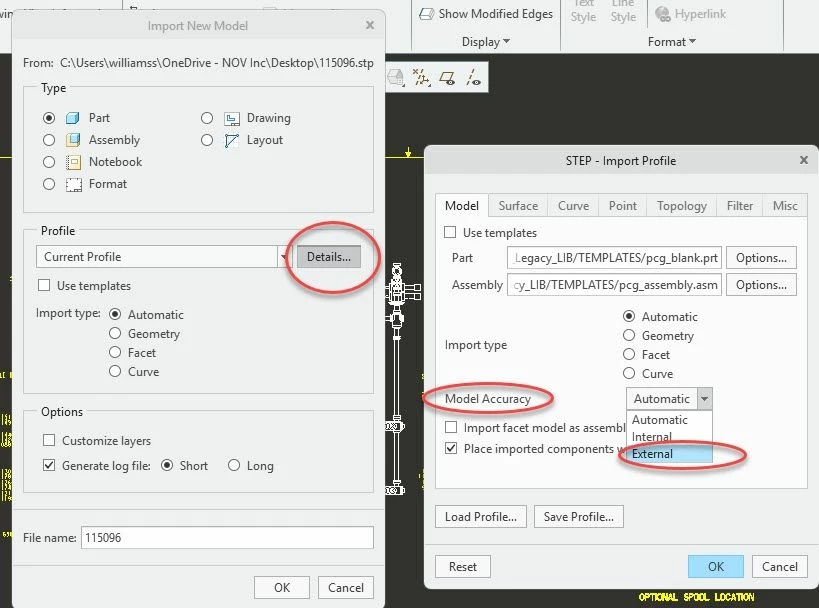Expand the Format group dropdown
Screen dimensions: 819x608
pyautogui.click(x=672, y=42)
